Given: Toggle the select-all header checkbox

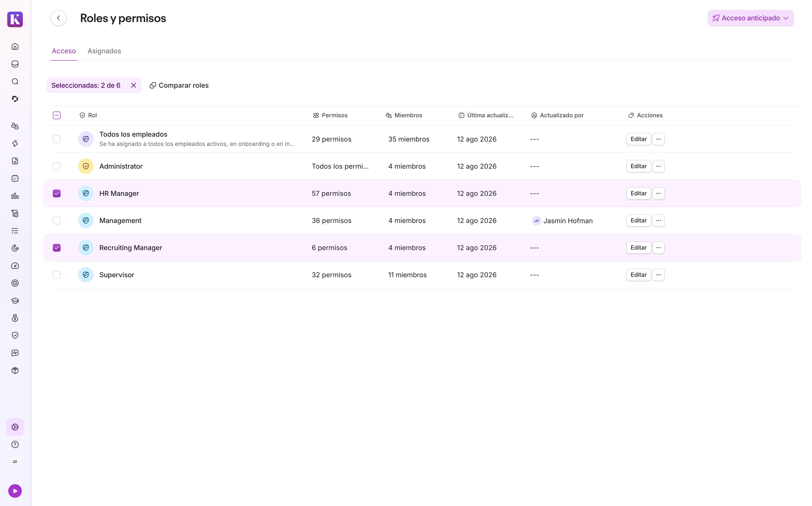Looking at the screenshot, I should [56, 115].
